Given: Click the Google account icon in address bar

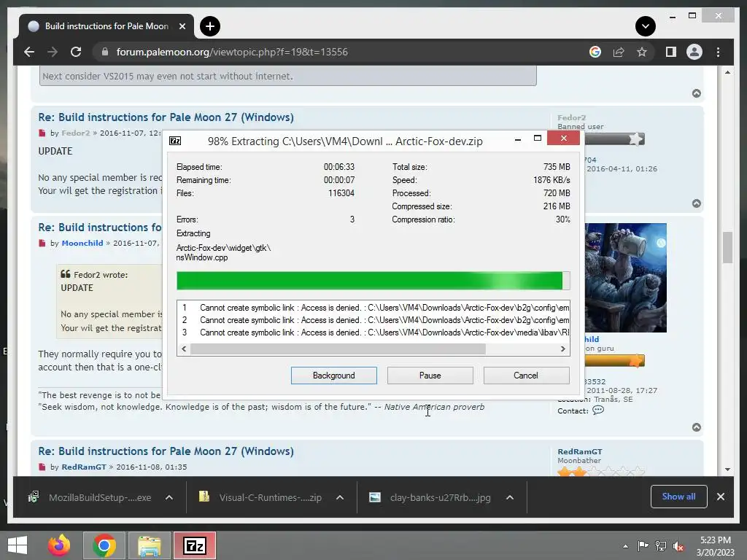Looking at the screenshot, I should (595, 52).
